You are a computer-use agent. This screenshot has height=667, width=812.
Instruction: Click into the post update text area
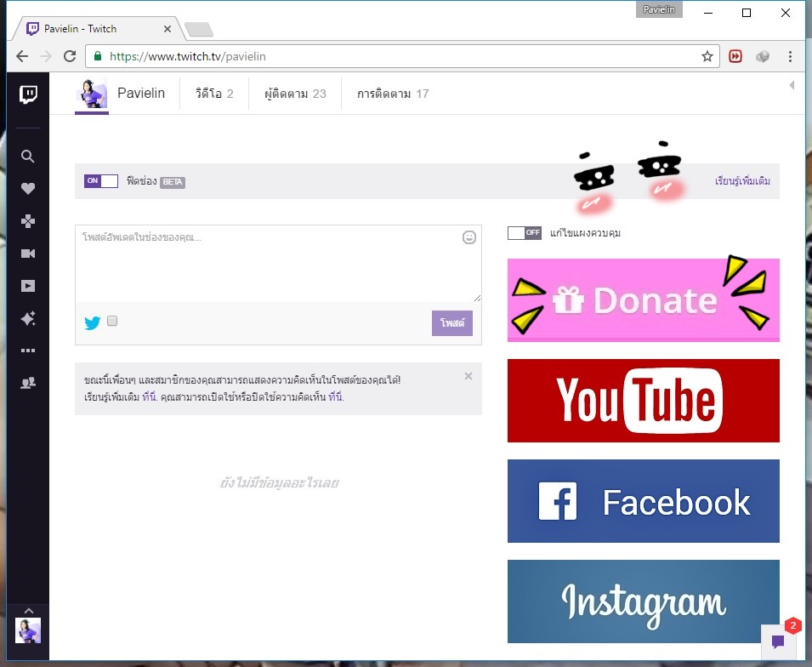(x=278, y=263)
